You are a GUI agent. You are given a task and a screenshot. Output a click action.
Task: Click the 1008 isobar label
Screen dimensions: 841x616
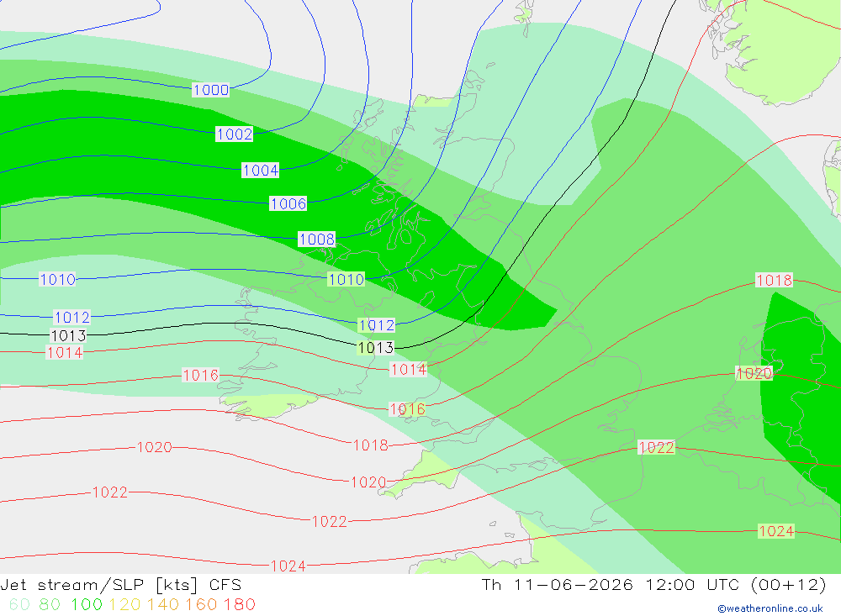tap(317, 240)
